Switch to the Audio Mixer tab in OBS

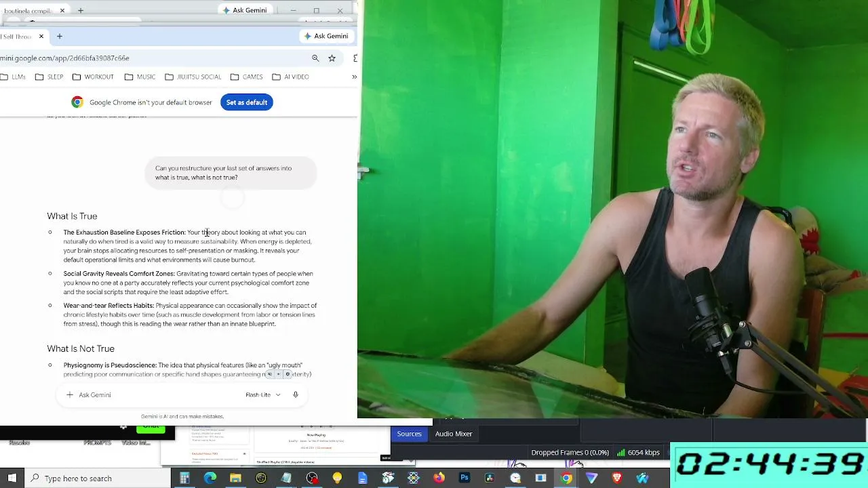pyautogui.click(x=454, y=434)
